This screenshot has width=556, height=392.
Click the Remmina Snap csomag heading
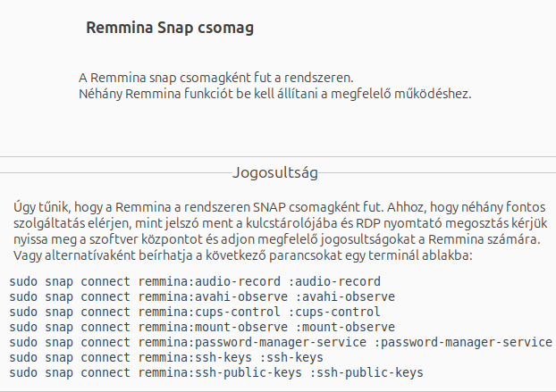tap(170, 28)
